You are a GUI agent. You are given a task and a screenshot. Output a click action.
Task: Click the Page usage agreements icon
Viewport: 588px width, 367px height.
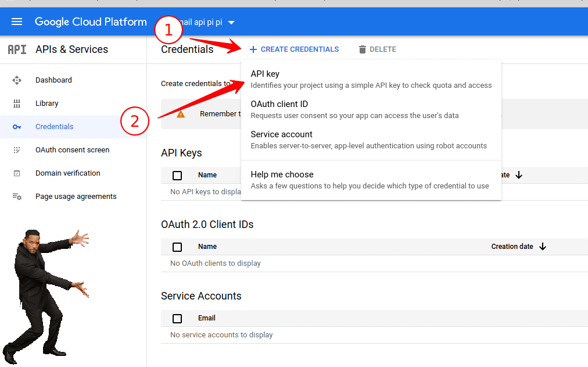pyautogui.click(x=17, y=196)
